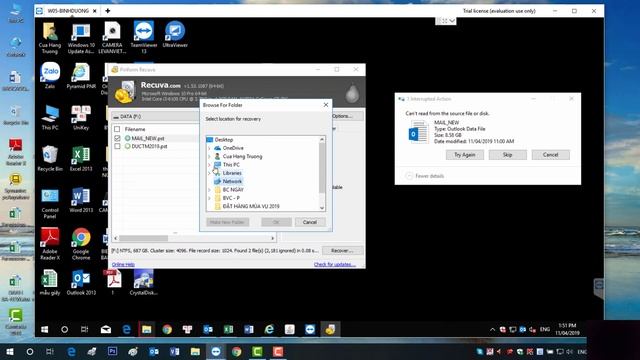Expand This PC in folder tree
The width and height of the screenshot is (640, 360).
click(209, 164)
